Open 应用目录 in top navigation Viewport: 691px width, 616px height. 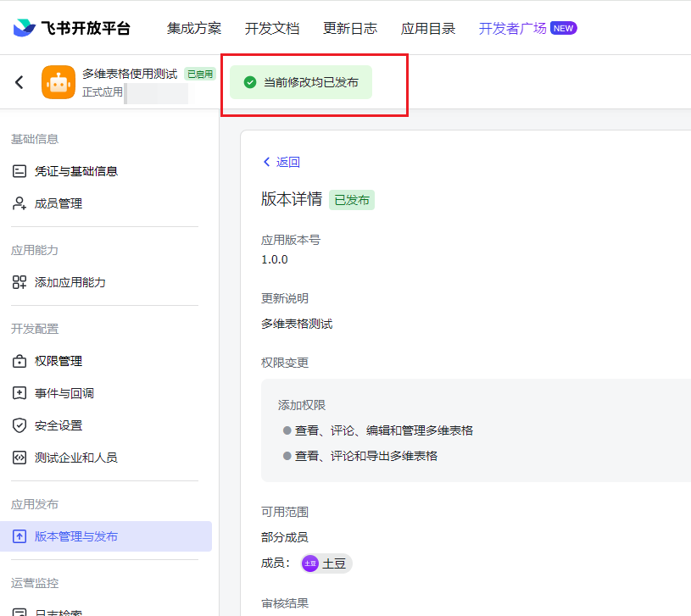428,28
